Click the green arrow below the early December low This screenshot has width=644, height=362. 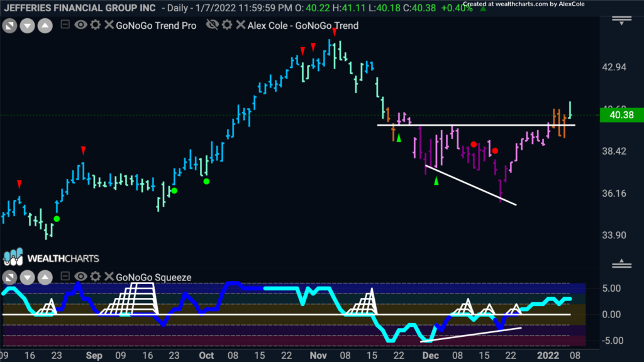point(436,181)
